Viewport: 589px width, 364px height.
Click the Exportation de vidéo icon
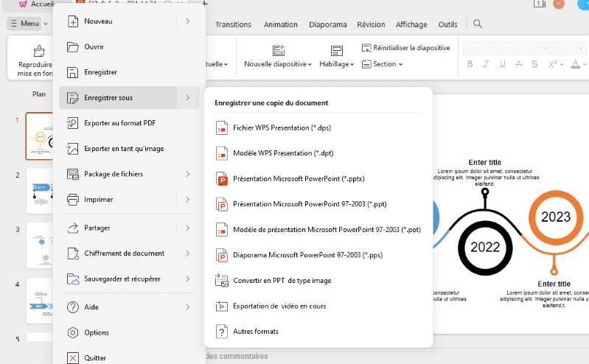(222, 306)
